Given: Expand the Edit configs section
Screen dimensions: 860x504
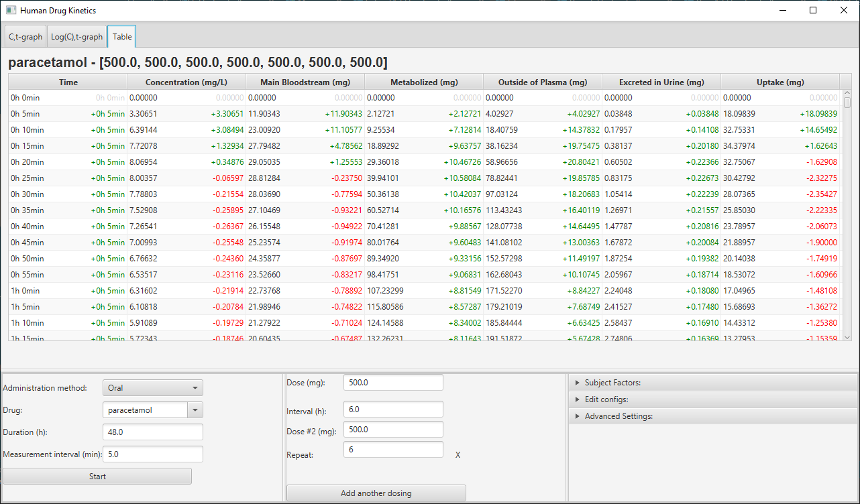Looking at the screenshot, I should (606, 399).
